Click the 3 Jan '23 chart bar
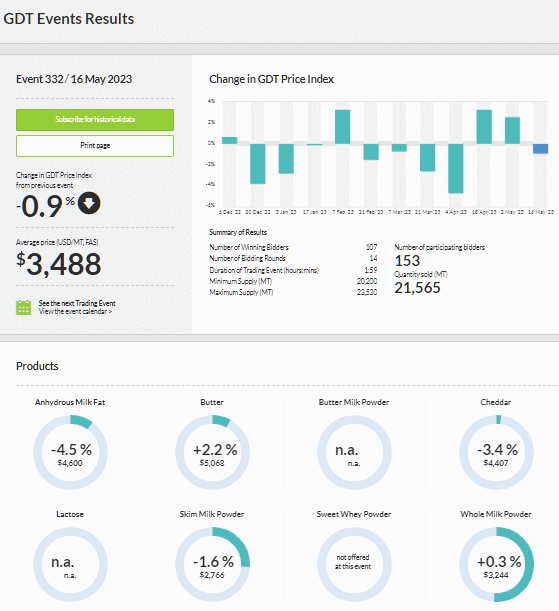 tap(286, 159)
